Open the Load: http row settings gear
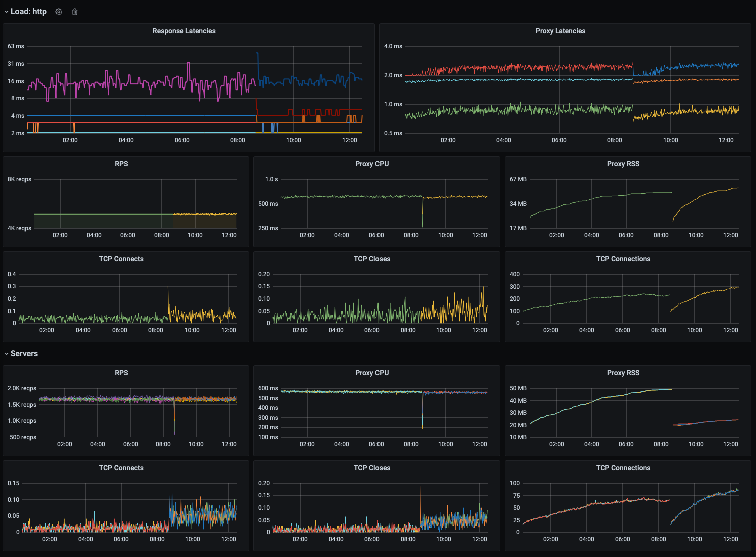The height and width of the screenshot is (557, 756). coord(58,11)
